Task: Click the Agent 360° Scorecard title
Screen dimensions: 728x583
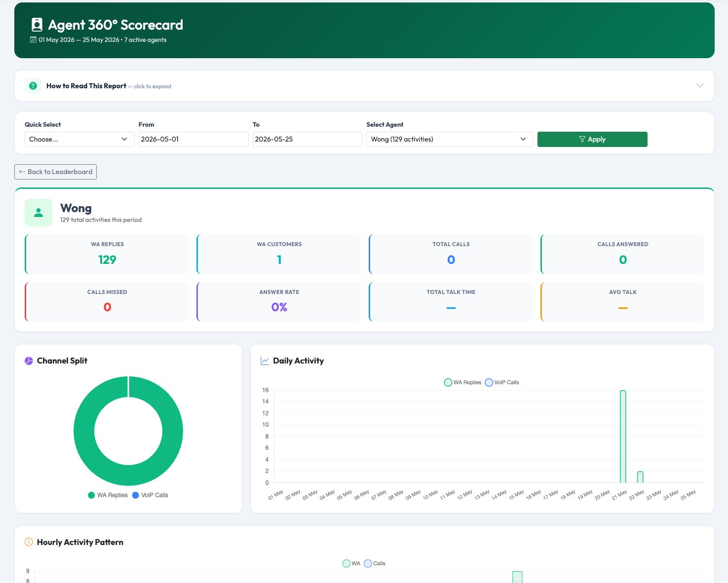Action: pos(115,25)
